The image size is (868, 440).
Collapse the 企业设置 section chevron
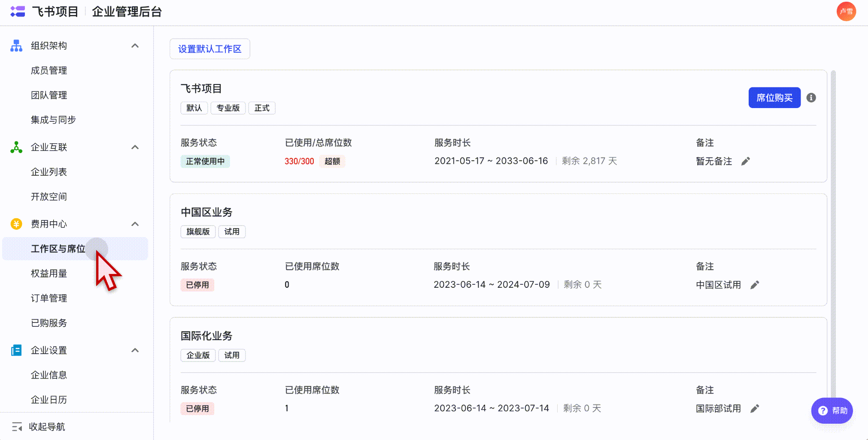(x=135, y=350)
